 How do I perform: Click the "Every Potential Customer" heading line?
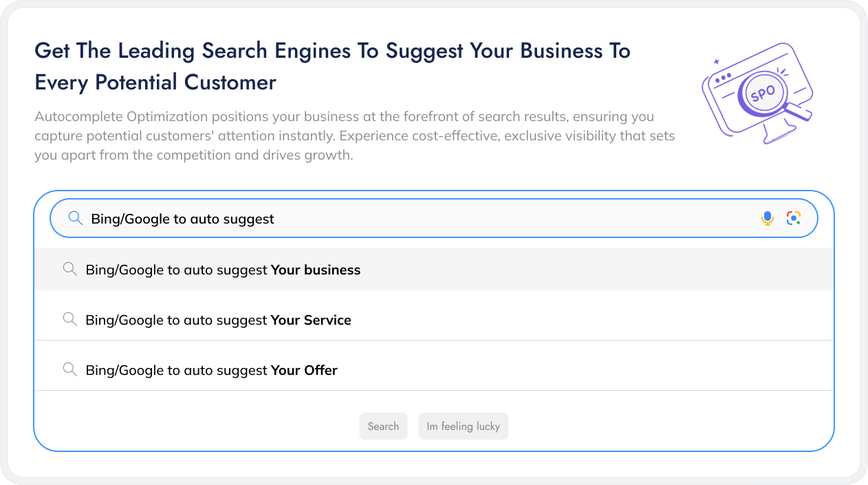tap(155, 83)
